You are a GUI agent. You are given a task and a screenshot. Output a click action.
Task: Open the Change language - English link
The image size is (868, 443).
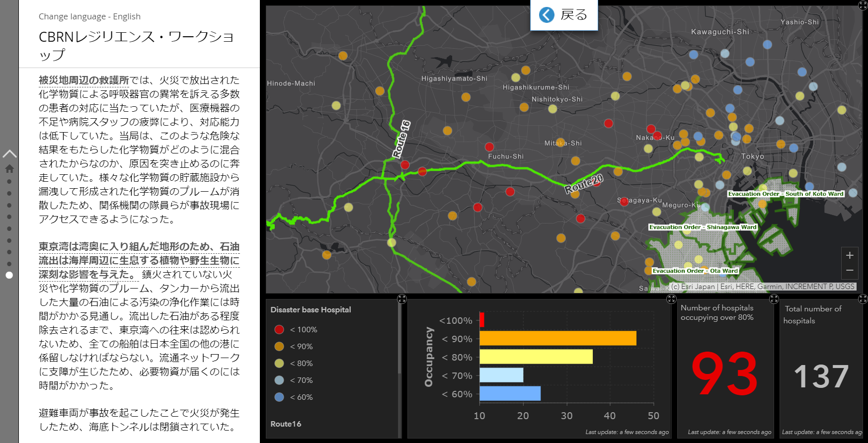pyautogui.click(x=89, y=16)
